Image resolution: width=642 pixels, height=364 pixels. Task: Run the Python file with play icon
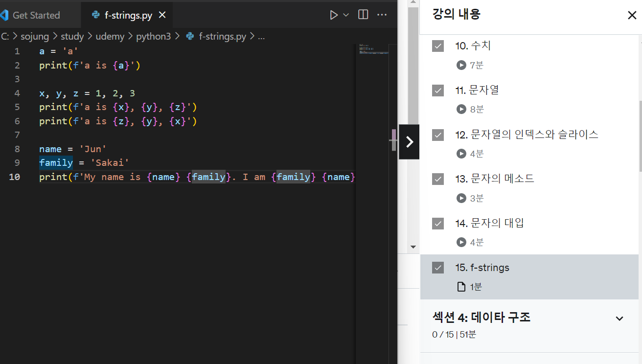[x=334, y=15]
